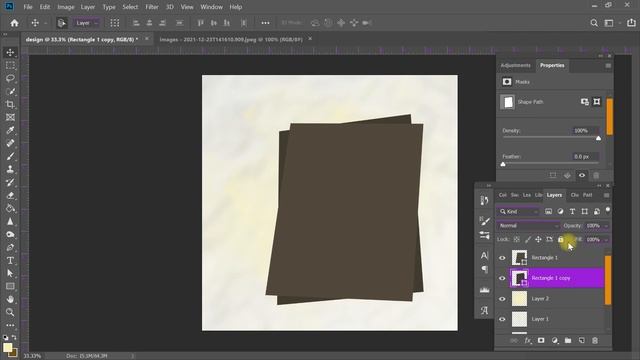Click the Home icon in options bar
This screenshot has width=640, height=360.
pyautogui.click(x=14, y=23)
